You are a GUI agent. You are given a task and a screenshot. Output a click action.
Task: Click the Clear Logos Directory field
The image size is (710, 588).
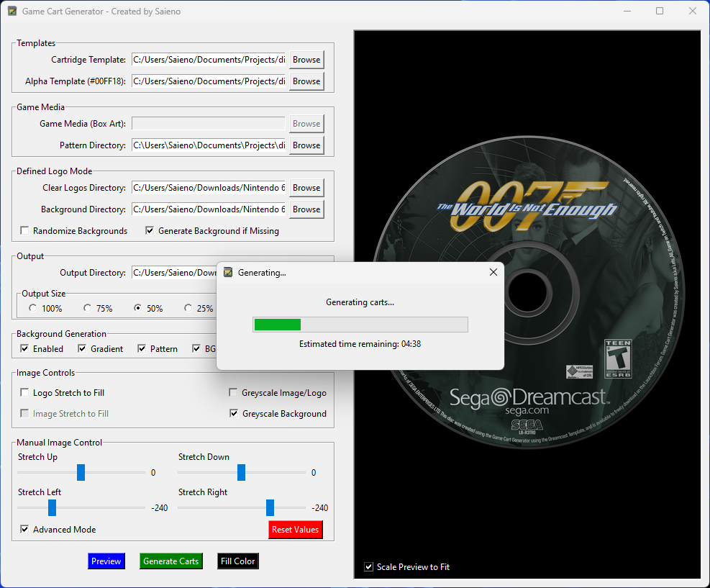209,188
